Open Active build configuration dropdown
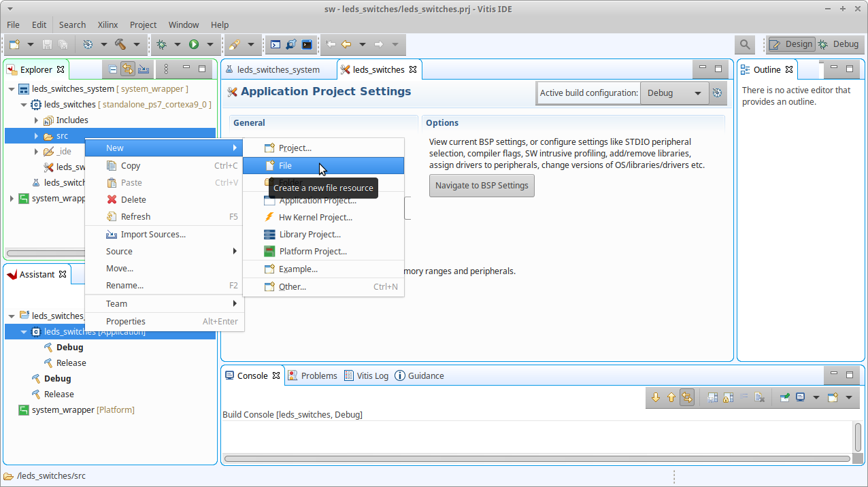The image size is (868, 487). (x=673, y=93)
